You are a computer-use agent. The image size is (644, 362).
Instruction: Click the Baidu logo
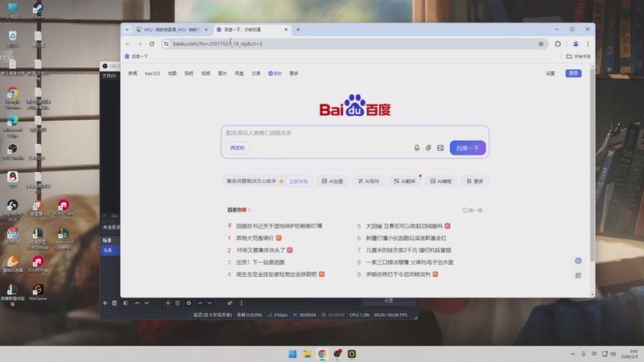(x=355, y=106)
